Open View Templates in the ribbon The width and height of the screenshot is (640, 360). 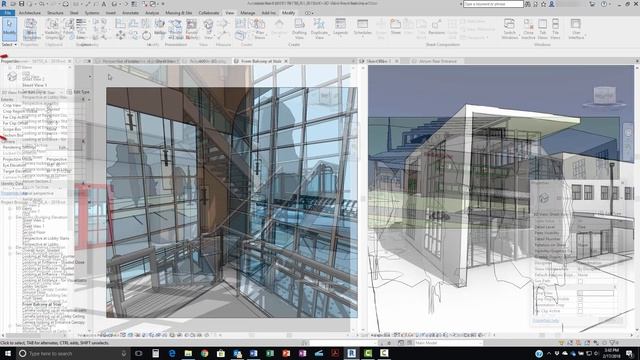[31, 29]
